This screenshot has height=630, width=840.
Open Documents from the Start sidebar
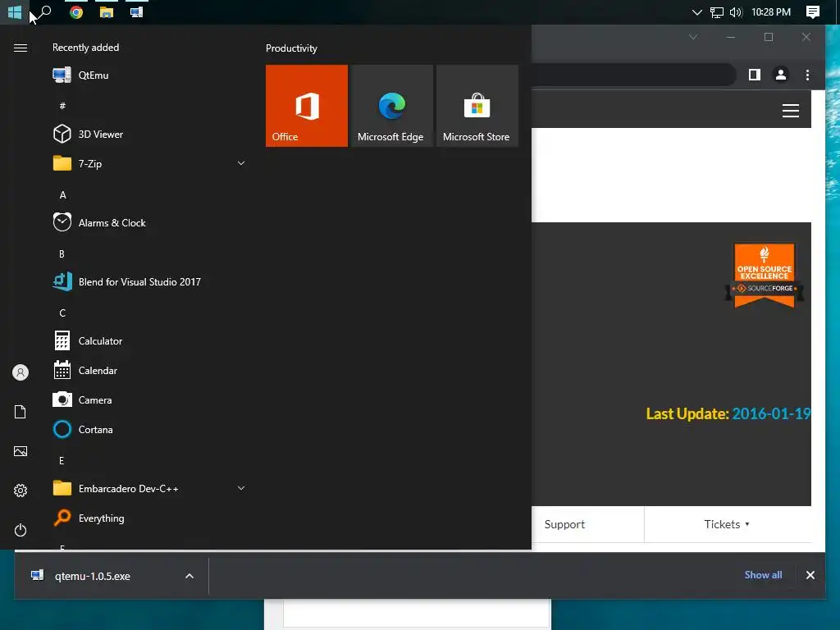[21, 412]
